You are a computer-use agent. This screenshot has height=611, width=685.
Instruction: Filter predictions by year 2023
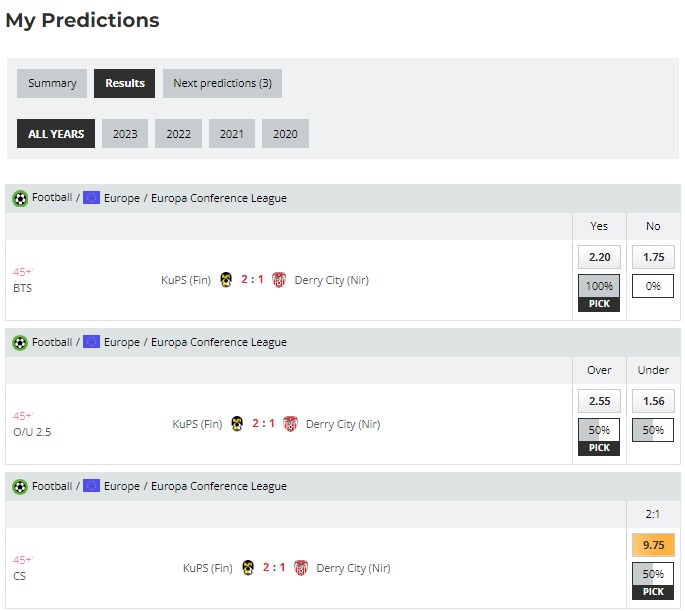coord(125,134)
